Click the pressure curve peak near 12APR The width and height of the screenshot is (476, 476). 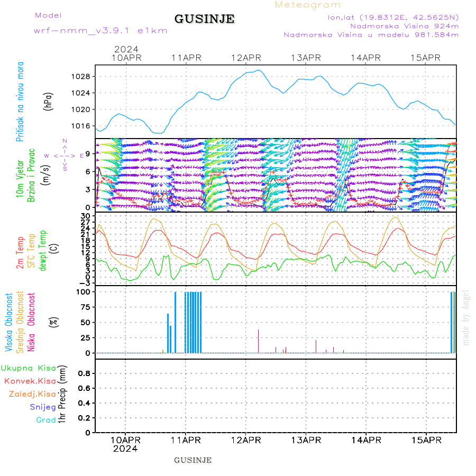coord(258,70)
